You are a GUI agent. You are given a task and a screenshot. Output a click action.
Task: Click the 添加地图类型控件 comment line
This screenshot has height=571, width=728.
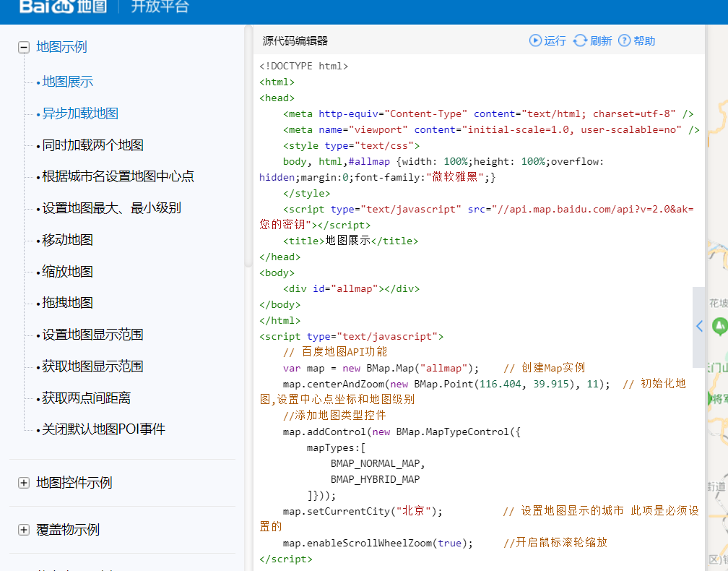[x=334, y=416]
